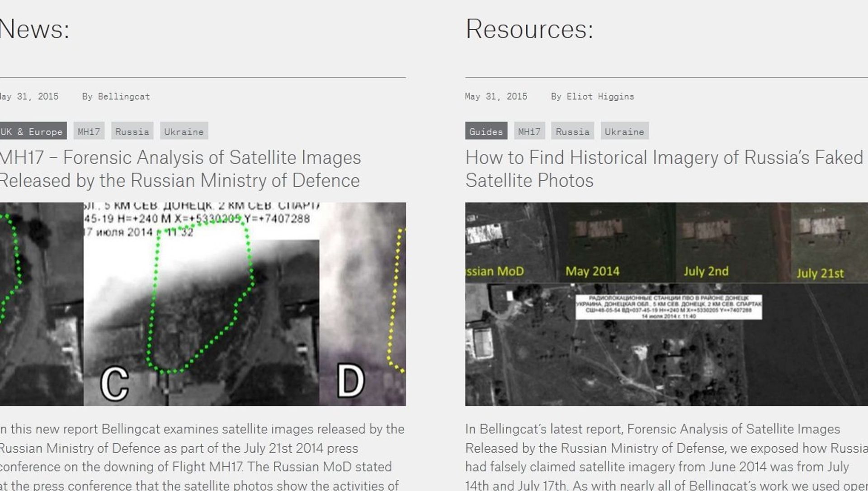Select the Ukraine tag under News
Screen dimensions: 868x491
[x=184, y=131]
